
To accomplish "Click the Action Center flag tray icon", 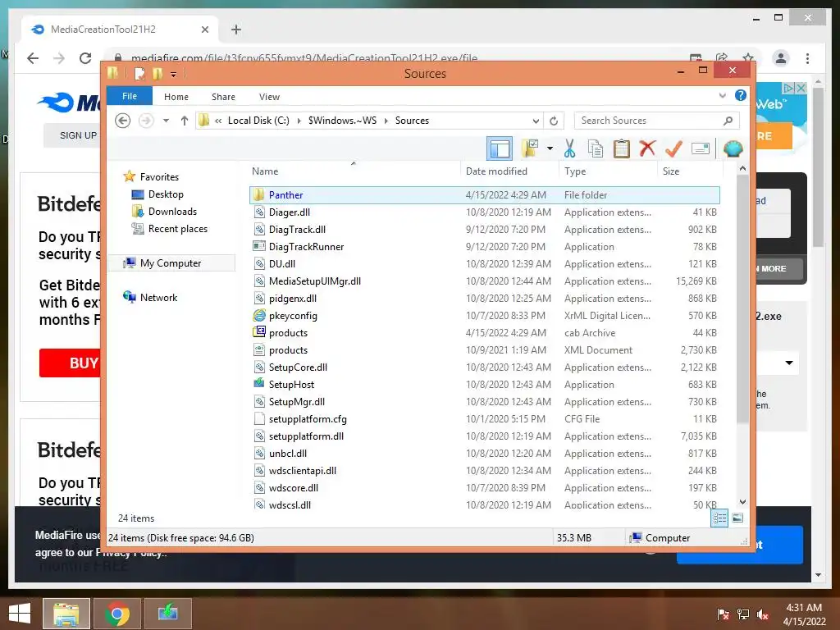I will pos(723,614).
